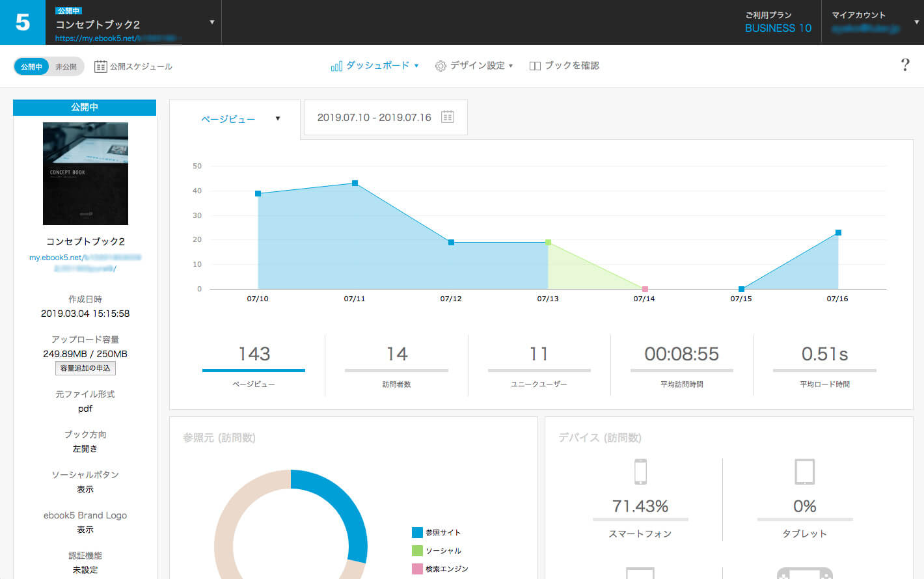The image size is (924, 579).
Task: Open the sidebar my.ebook5.net book link
Action: [x=85, y=262]
